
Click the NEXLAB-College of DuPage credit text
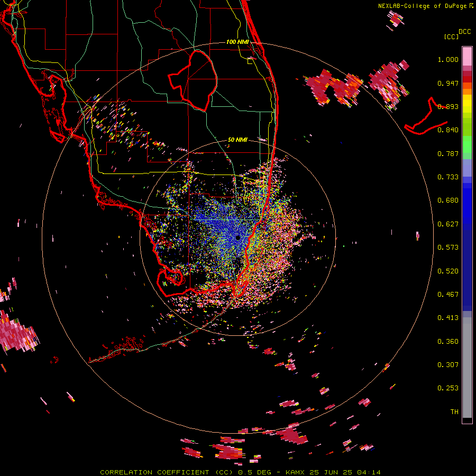pos(423,6)
